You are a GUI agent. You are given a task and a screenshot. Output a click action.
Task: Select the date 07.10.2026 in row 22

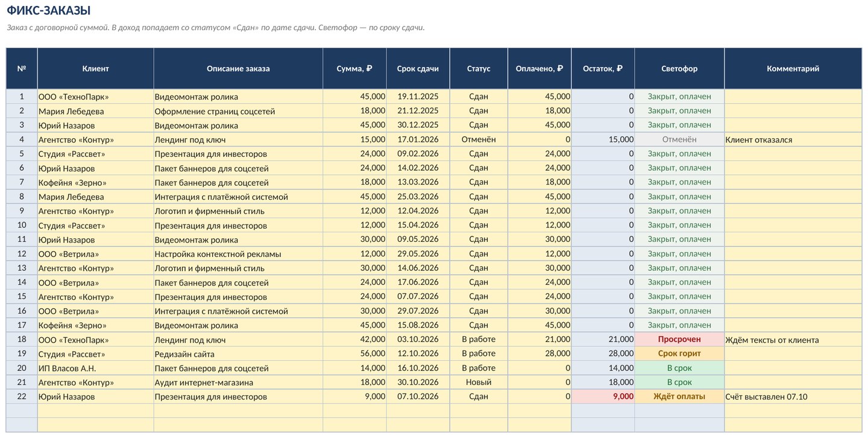418,396
